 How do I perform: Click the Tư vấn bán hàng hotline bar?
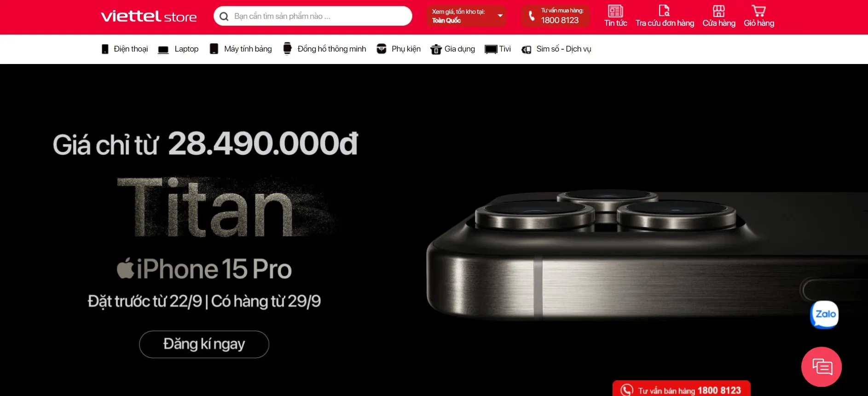[682, 390]
